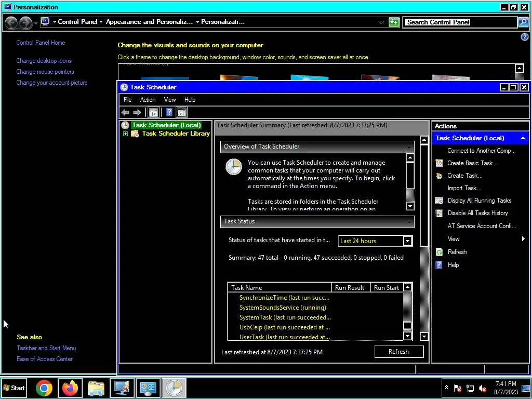Open Control Panel Home link in Personalization
This screenshot has width=532, height=399.
(x=41, y=43)
